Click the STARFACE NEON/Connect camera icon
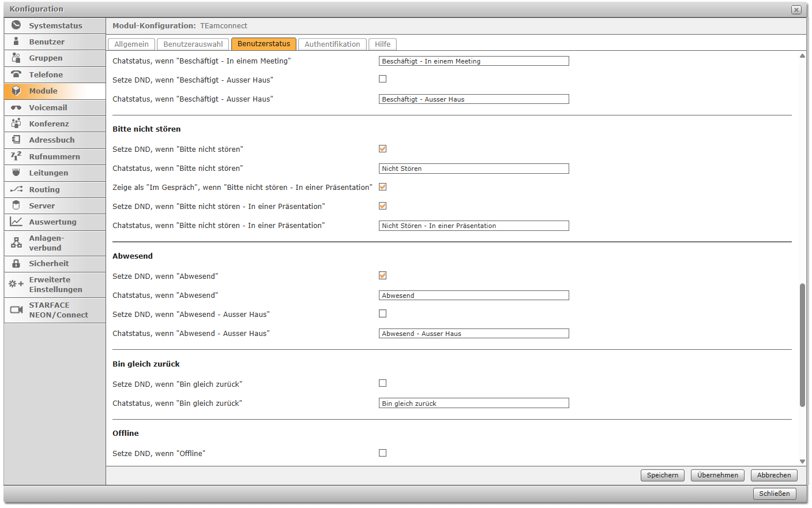Screen dimensions: 812x508 [x=16, y=310]
